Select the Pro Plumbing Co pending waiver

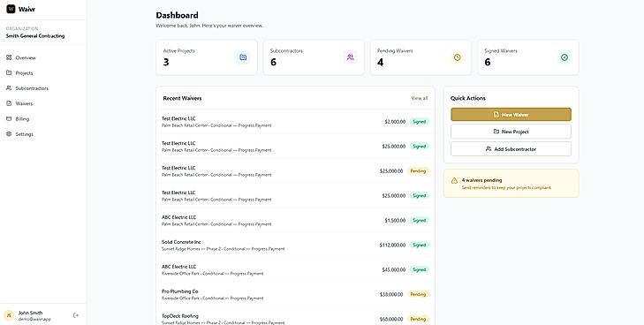[x=295, y=294]
